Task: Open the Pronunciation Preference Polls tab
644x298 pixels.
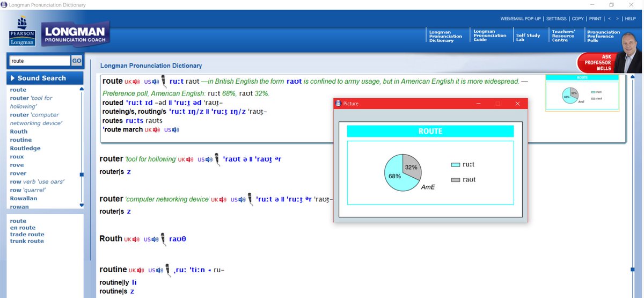Action: pyautogui.click(x=603, y=36)
